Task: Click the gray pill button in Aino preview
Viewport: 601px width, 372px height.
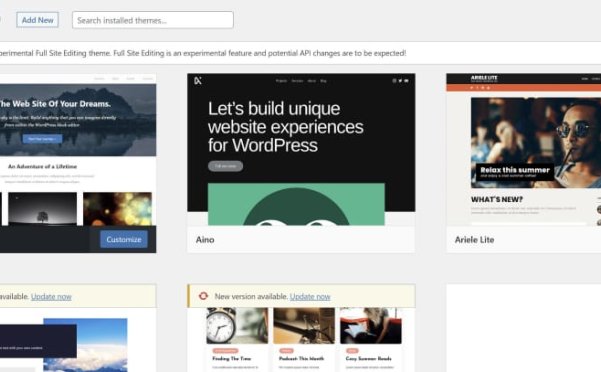Action: click(x=225, y=166)
